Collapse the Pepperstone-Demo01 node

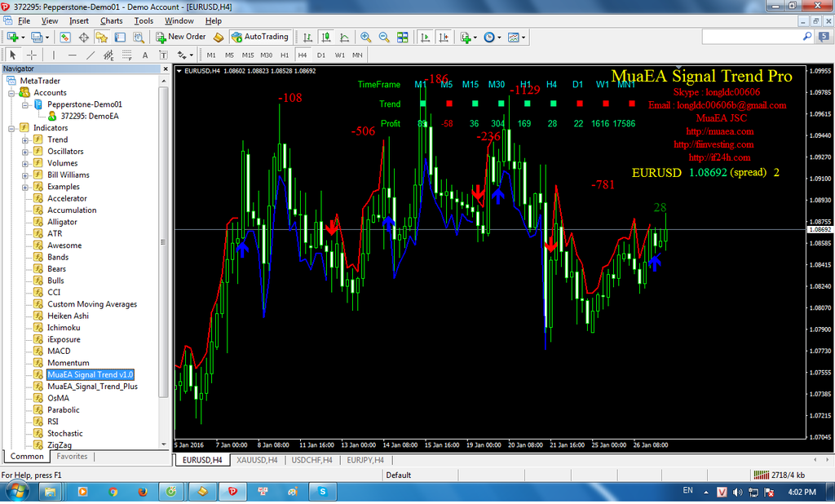(25, 105)
